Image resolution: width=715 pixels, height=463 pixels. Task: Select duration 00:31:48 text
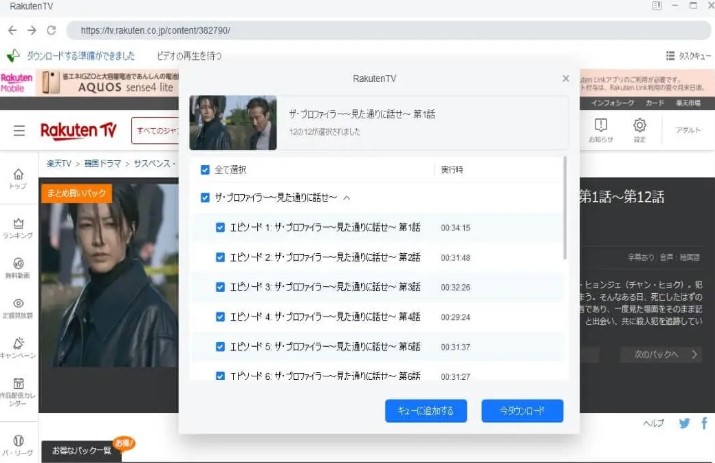tap(455, 258)
